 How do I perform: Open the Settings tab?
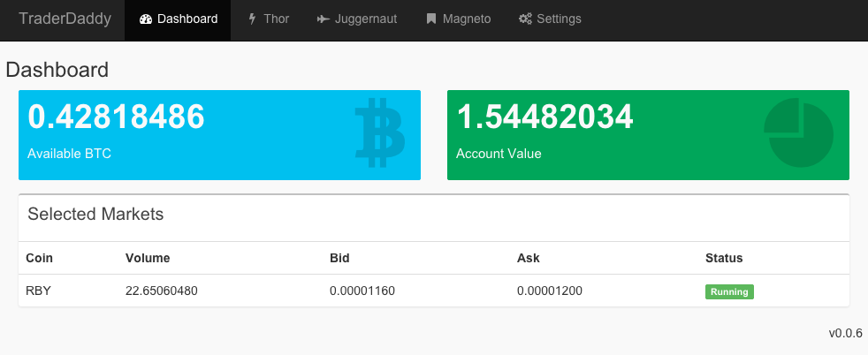pos(550,20)
